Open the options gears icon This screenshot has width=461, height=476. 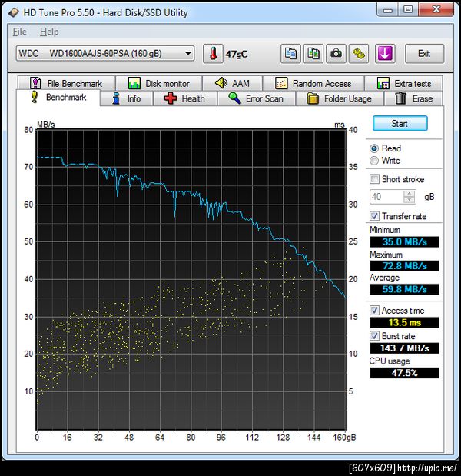coord(359,54)
